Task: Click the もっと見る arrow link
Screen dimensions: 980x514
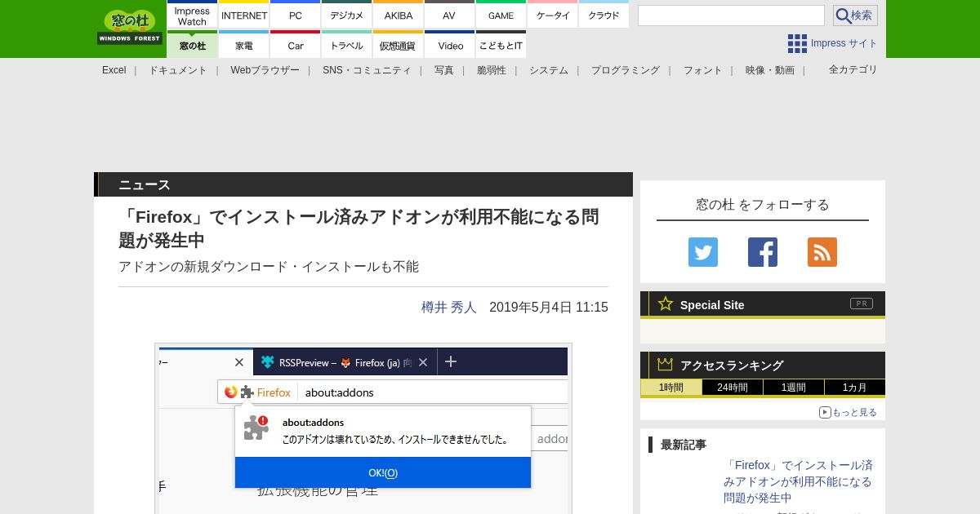Action: click(849, 412)
